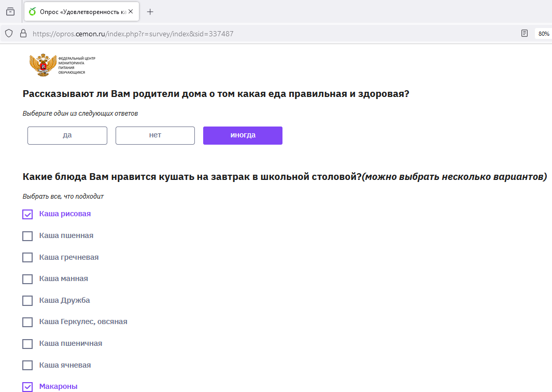Select «Каша Геркулес, овсяная» checkbox
Image resolution: width=552 pixels, height=392 pixels.
(x=27, y=322)
